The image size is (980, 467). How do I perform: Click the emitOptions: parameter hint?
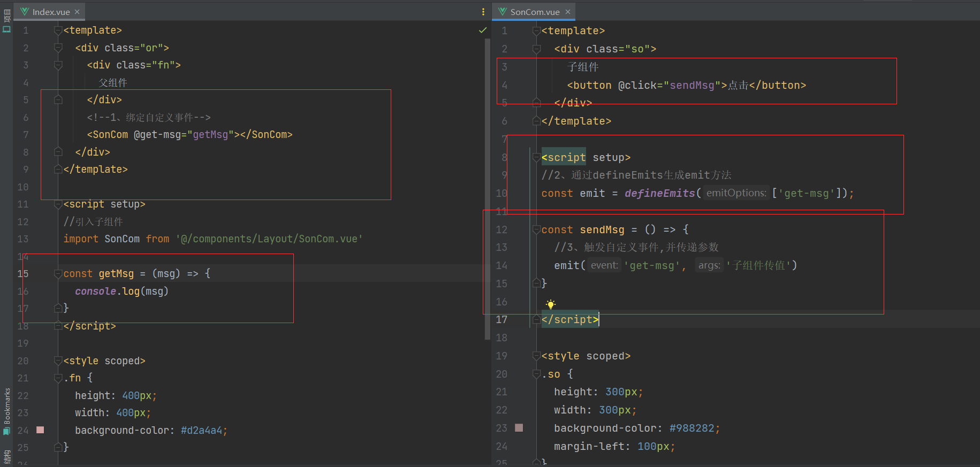736,193
